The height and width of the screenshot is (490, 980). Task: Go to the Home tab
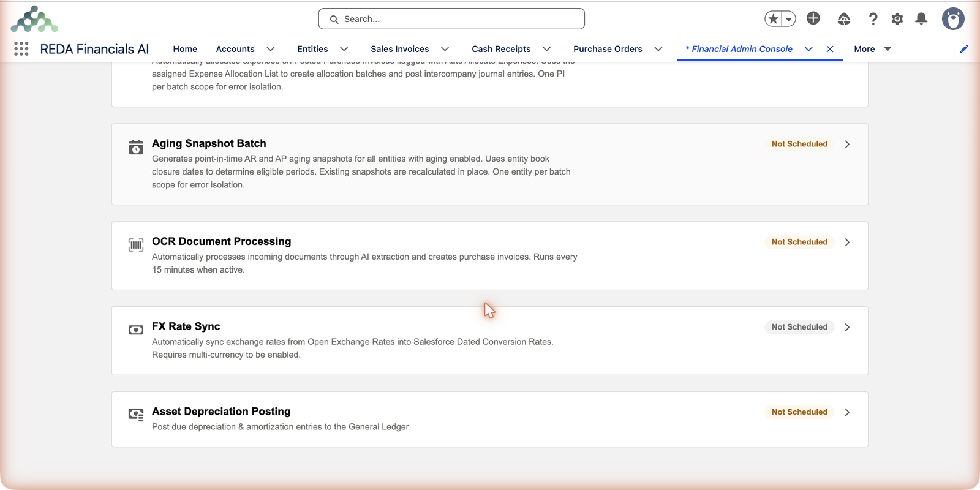coord(185,49)
